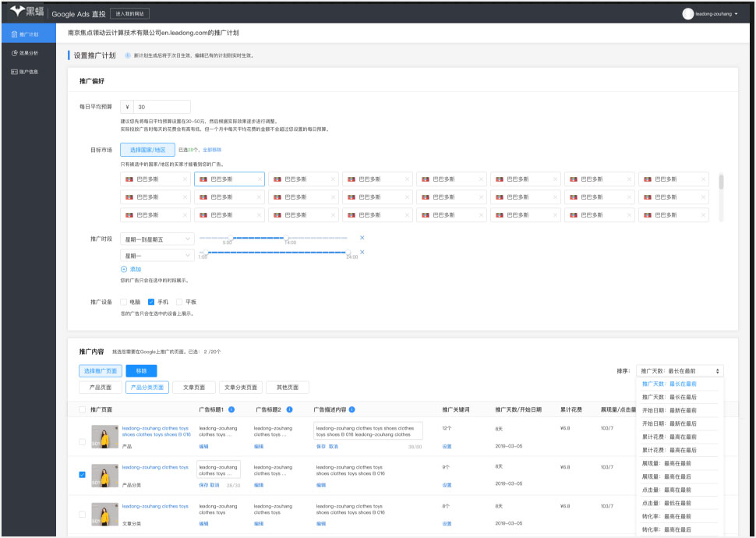756x538 pixels.
Task: Click the 选择国家/地区 button
Action: pos(147,150)
